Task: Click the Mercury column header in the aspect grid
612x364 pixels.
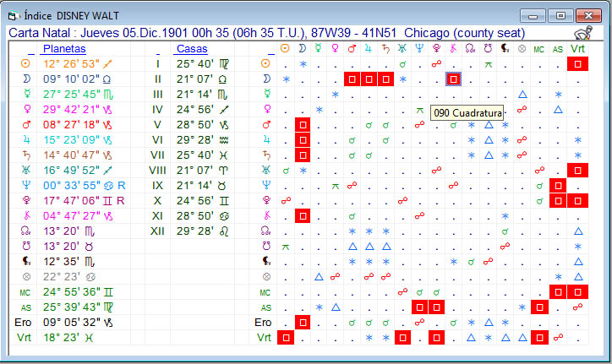Action: (x=319, y=48)
